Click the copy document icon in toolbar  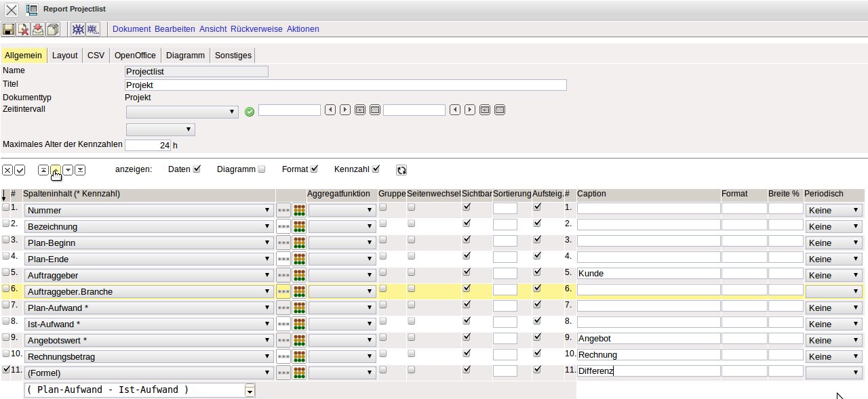53,29
